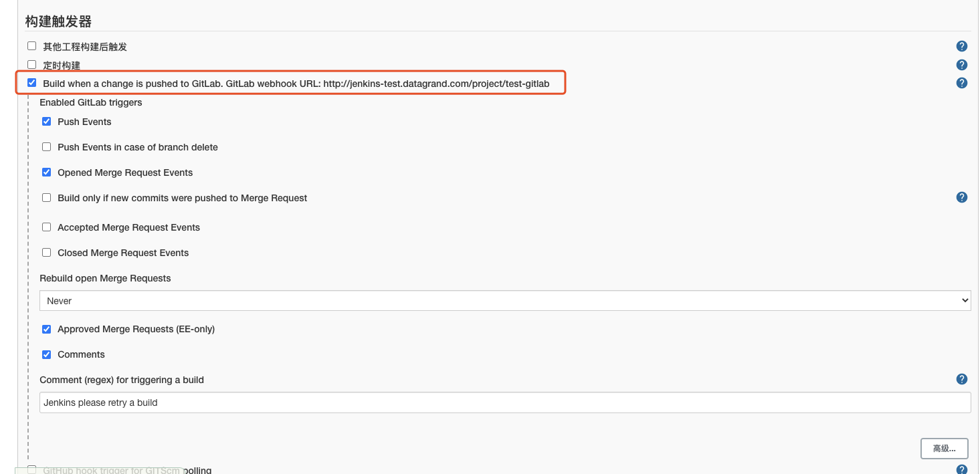
Task: Toggle Push Events checkbox
Action: point(46,122)
